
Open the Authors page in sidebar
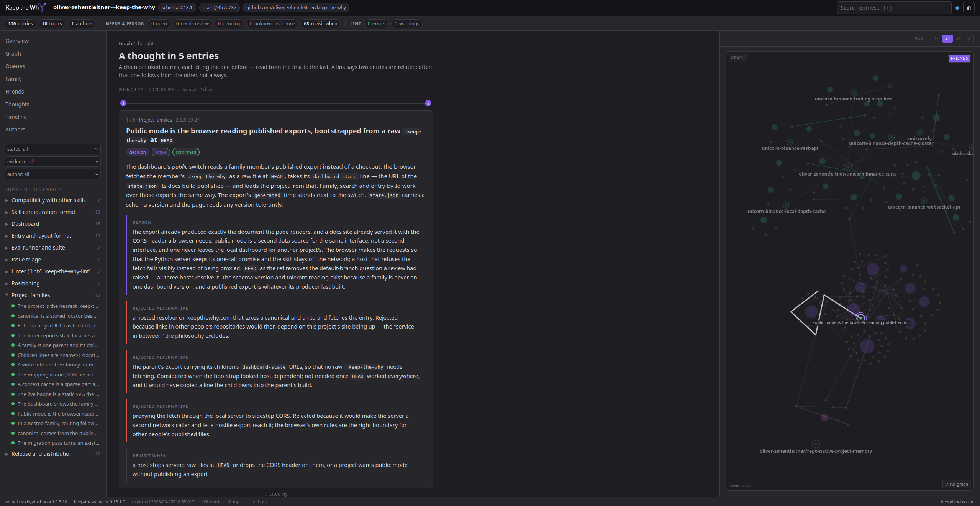(15, 130)
